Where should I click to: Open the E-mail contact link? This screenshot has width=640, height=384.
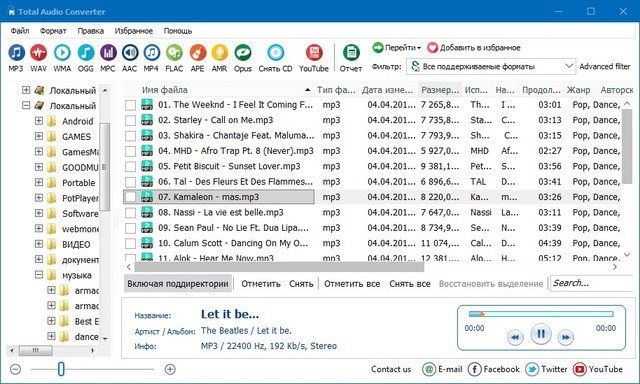point(442,369)
